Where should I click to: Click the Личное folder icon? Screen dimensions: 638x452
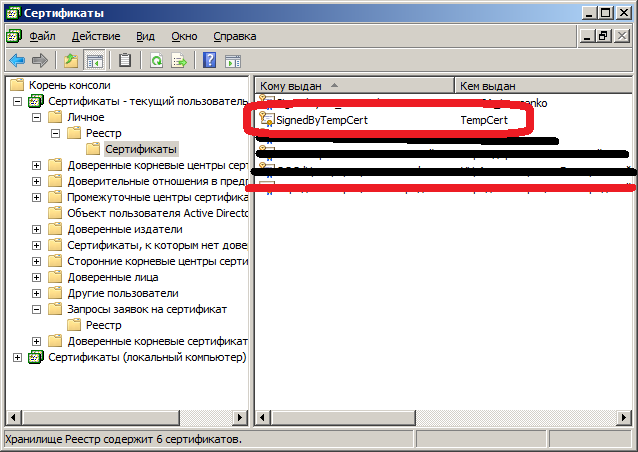(55, 117)
